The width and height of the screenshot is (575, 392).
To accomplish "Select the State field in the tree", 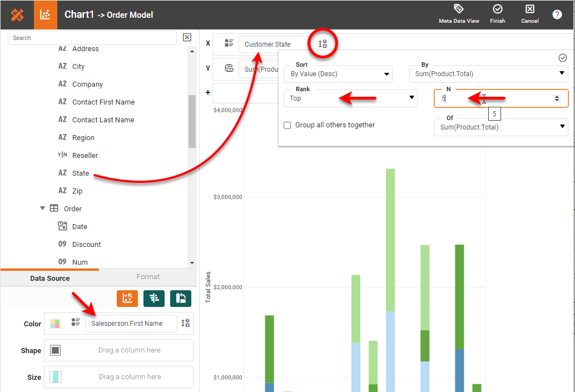I will (x=80, y=173).
